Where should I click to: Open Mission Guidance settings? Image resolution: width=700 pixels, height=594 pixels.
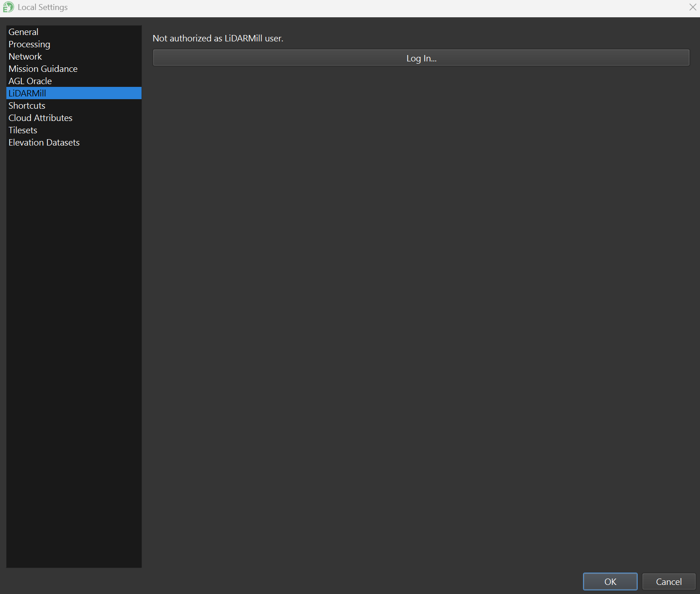pos(43,69)
